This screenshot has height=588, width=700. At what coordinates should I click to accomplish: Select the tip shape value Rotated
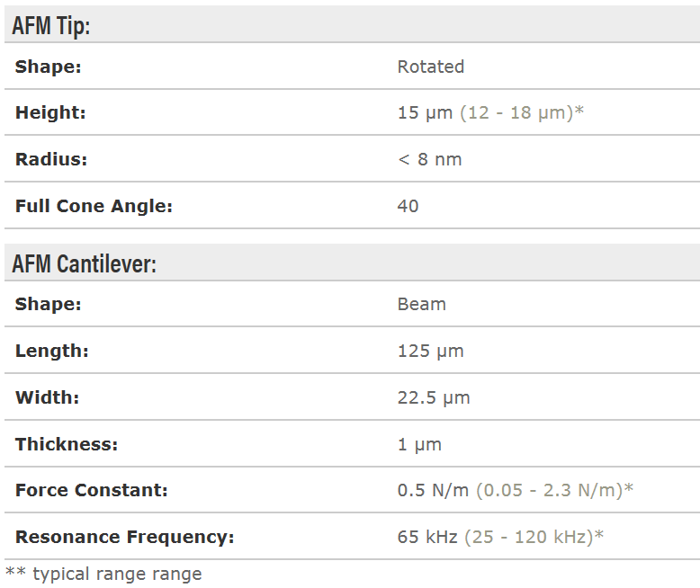pos(430,67)
